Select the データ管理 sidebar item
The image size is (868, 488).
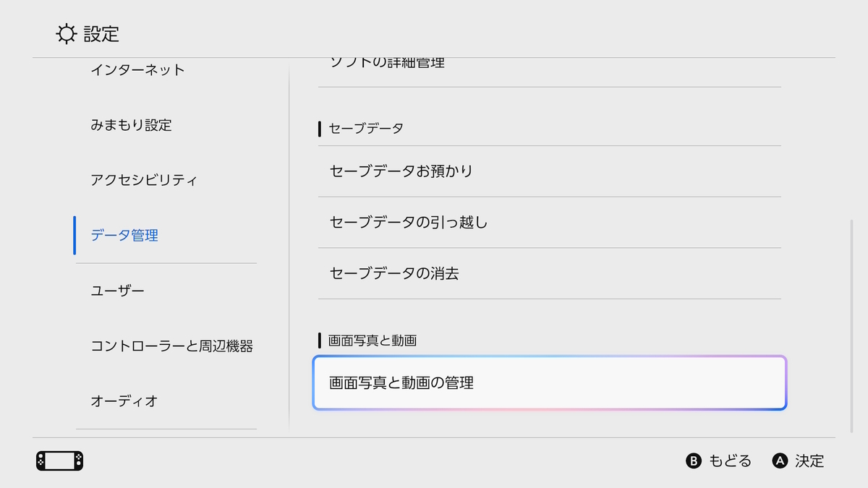(166, 235)
